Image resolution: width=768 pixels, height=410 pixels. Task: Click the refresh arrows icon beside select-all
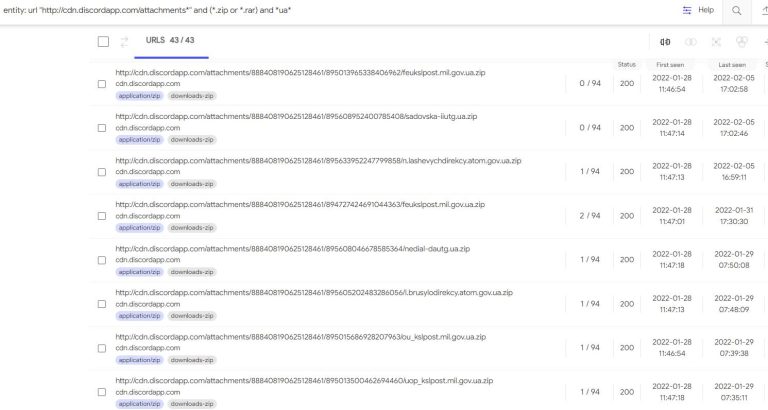pyautogui.click(x=124, y=42)
